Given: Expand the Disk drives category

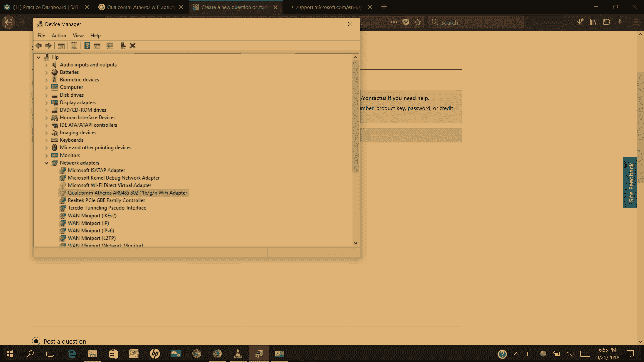Looking at the screenshot, I should tap(46, 95).
